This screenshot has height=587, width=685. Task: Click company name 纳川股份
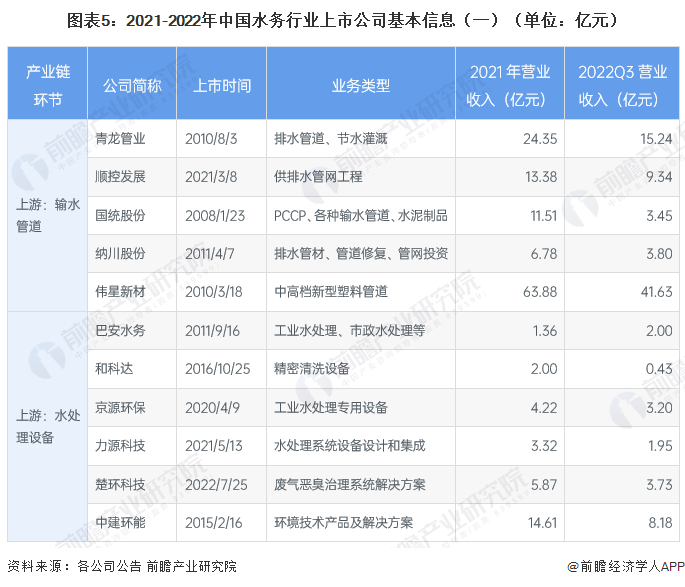[120, 253]
